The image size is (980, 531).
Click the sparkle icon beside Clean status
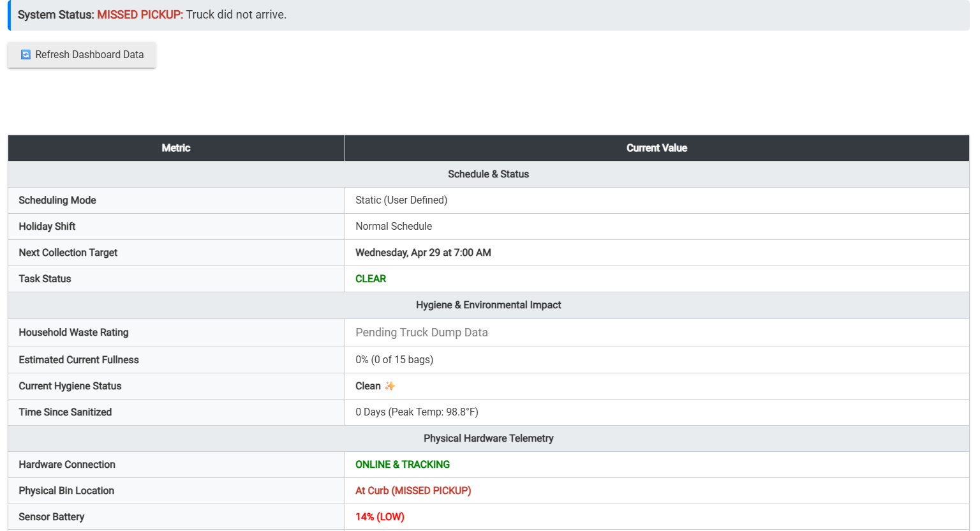(x=390, y=386)
